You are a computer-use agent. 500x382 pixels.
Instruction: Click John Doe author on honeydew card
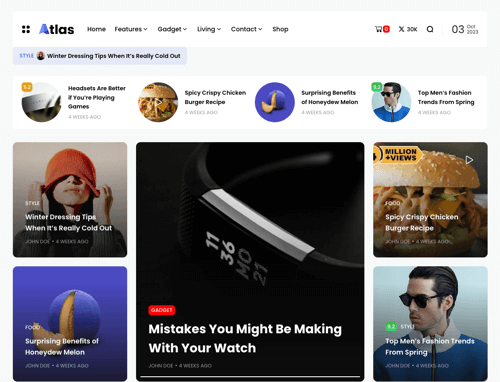37,366
